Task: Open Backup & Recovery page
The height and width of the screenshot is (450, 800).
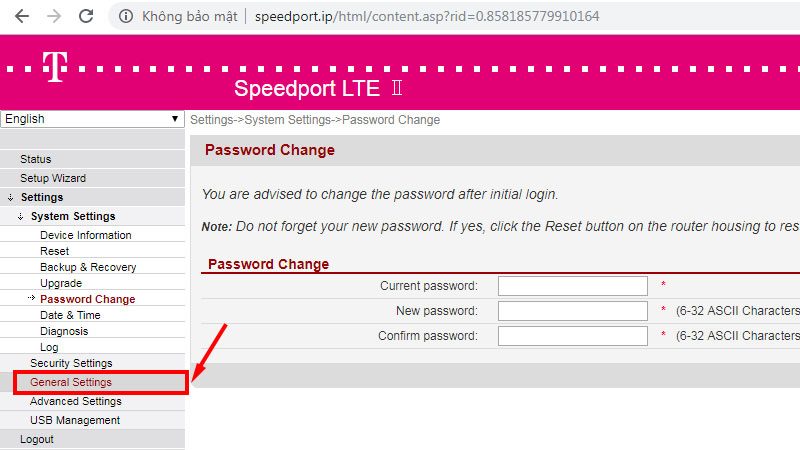Action: pos(88,267)
